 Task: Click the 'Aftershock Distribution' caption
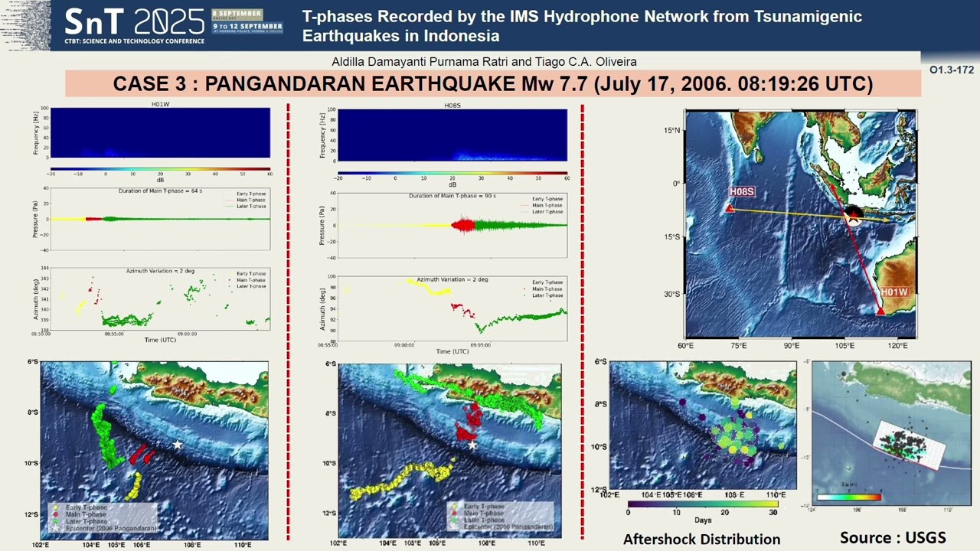[x=701, y=539]
